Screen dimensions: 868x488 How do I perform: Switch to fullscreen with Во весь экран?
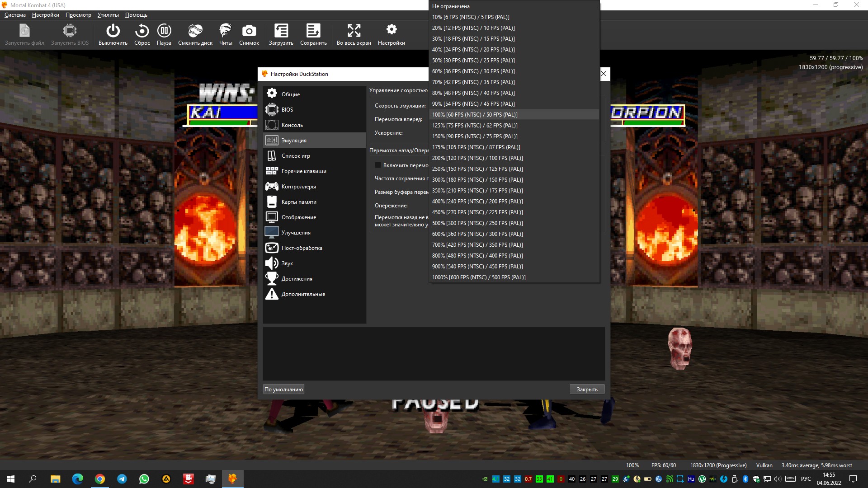coord(354,35)
